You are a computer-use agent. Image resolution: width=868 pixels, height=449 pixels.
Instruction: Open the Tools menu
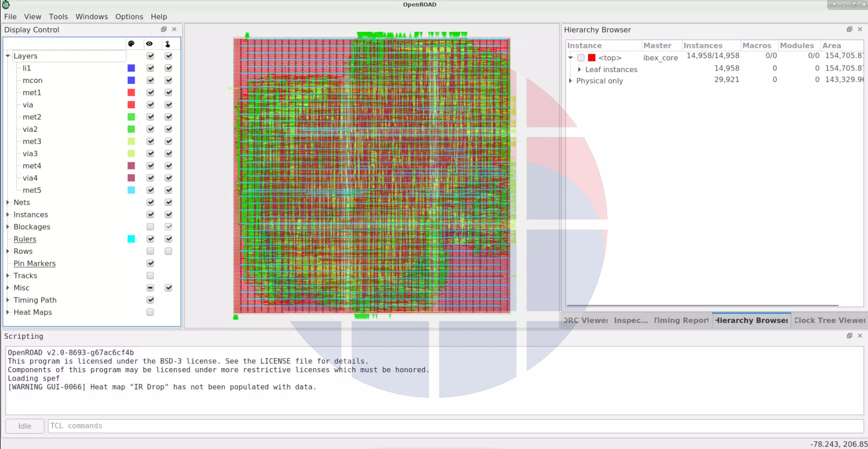coord(58,16)
